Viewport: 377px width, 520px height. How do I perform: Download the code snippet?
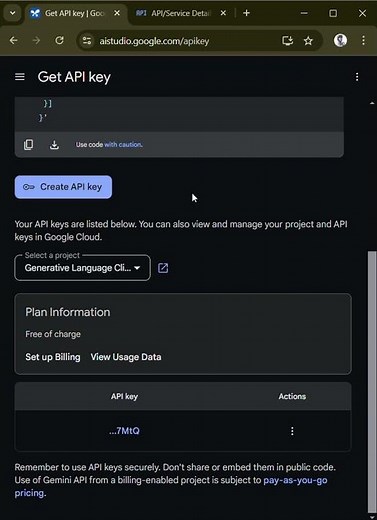[x=54, y=145]
